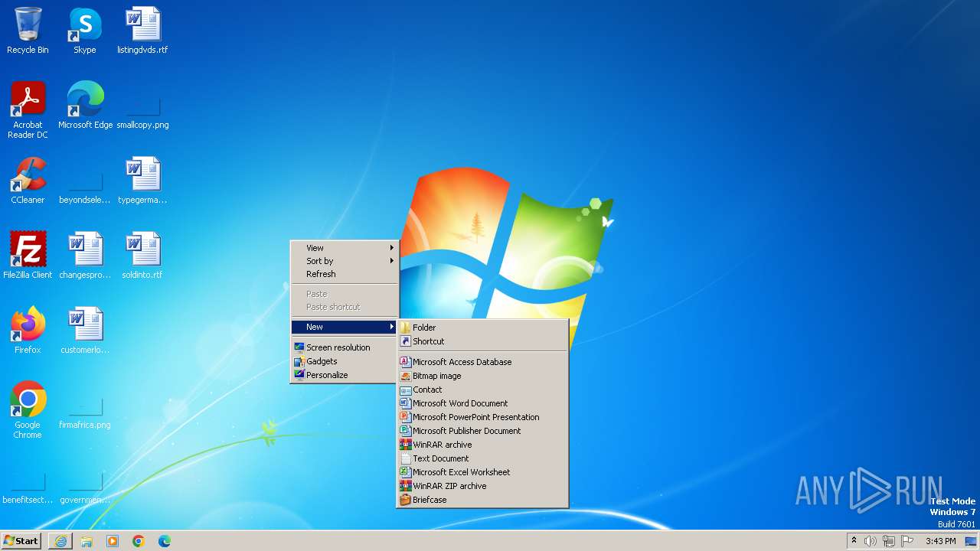Create a new Contact
980x551 pixels.
(482, 390)
